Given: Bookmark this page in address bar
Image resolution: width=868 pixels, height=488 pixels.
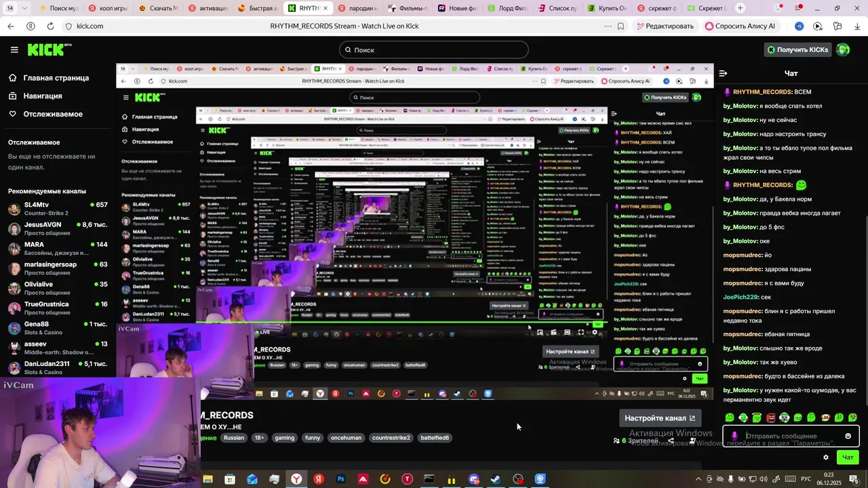Looking at the screenshot, I should (x=620, y=26).
